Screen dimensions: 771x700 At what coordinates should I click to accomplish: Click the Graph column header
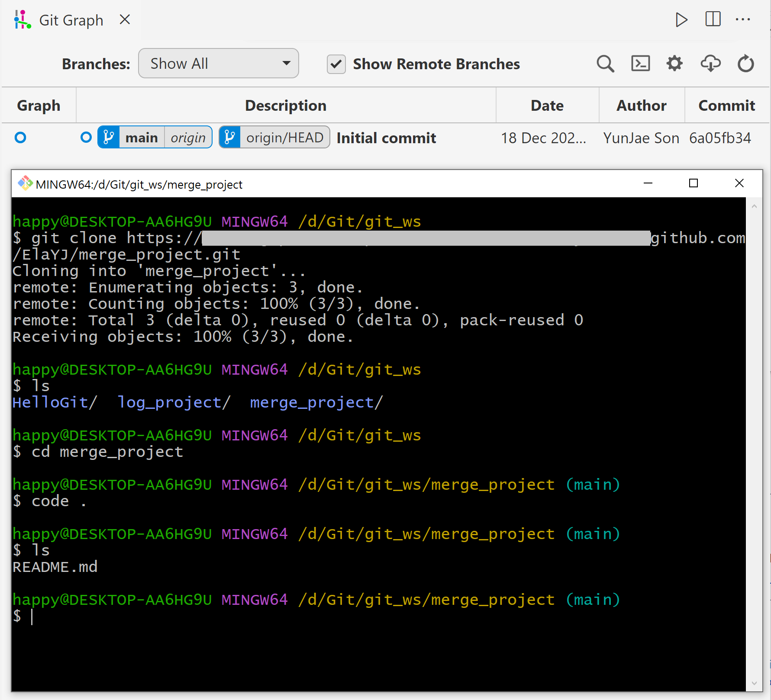pos(39,106)
